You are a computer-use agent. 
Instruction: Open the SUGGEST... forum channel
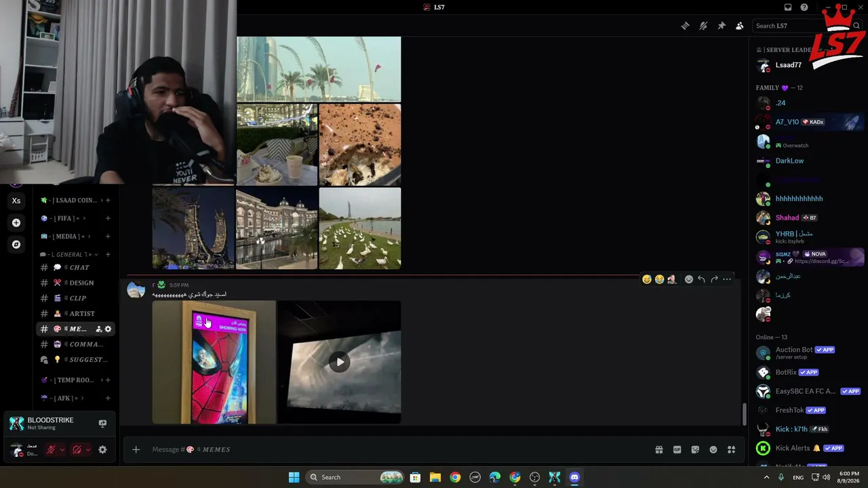75,359
